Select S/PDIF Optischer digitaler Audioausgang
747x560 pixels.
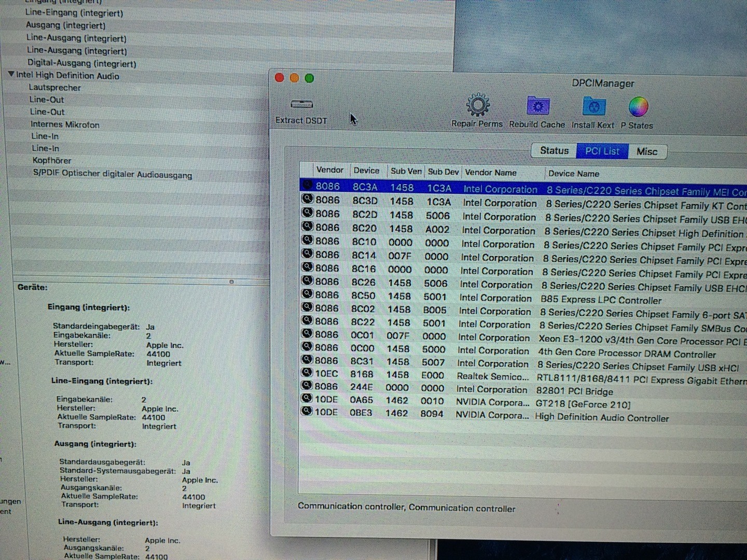click(x=113, y=174)
